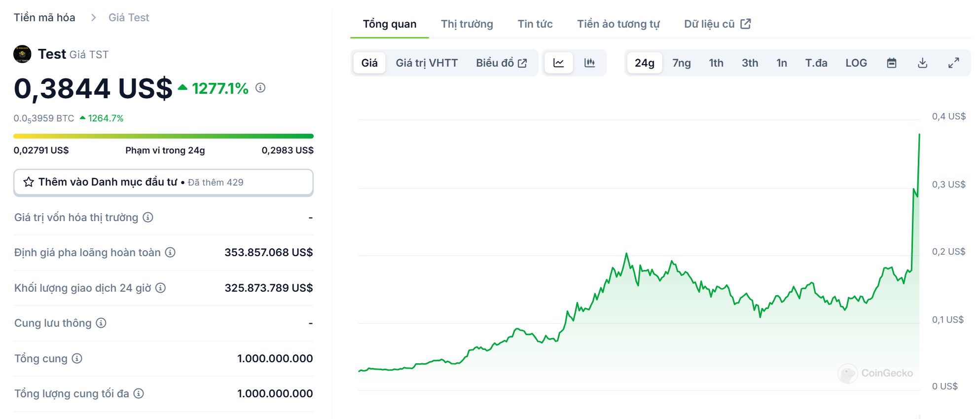Download chart data icon

(923, 63)
